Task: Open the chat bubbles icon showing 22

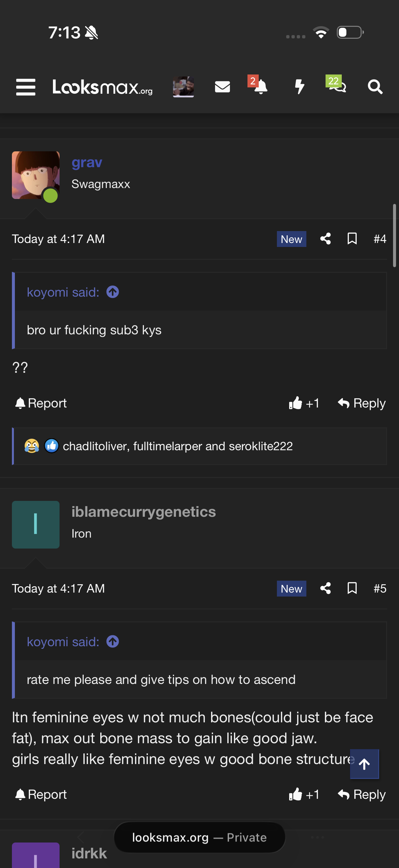Action: 337,86
